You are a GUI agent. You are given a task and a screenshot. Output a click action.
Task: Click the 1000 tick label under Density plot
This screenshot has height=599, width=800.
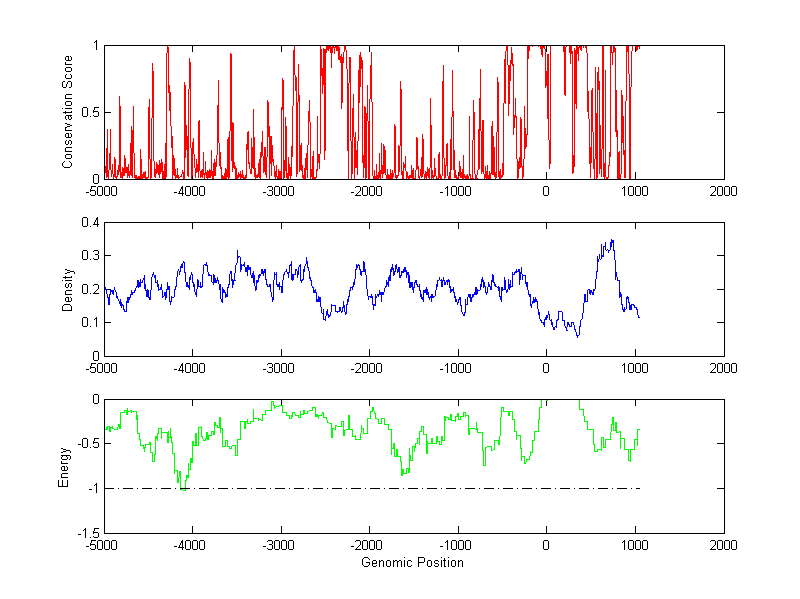point(635,367)
